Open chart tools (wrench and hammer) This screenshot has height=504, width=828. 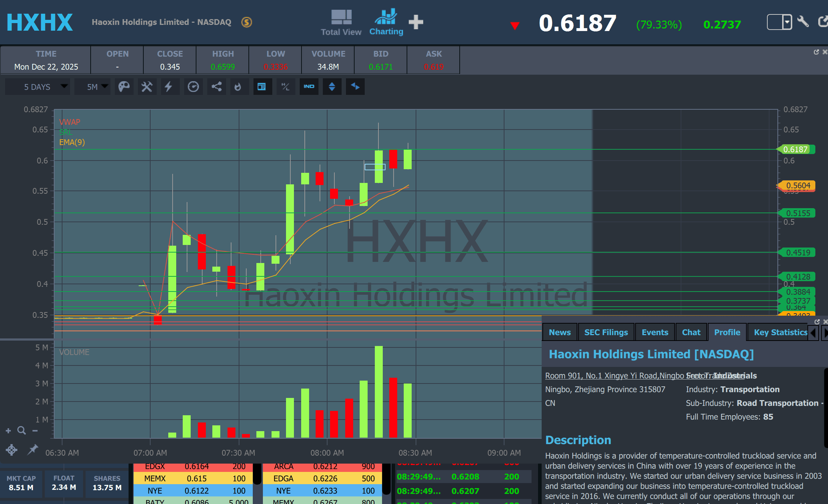click(147, 87)
